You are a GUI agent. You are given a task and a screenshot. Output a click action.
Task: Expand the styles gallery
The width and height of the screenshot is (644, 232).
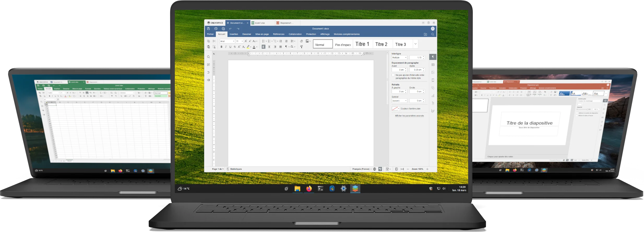click(415, 44)
